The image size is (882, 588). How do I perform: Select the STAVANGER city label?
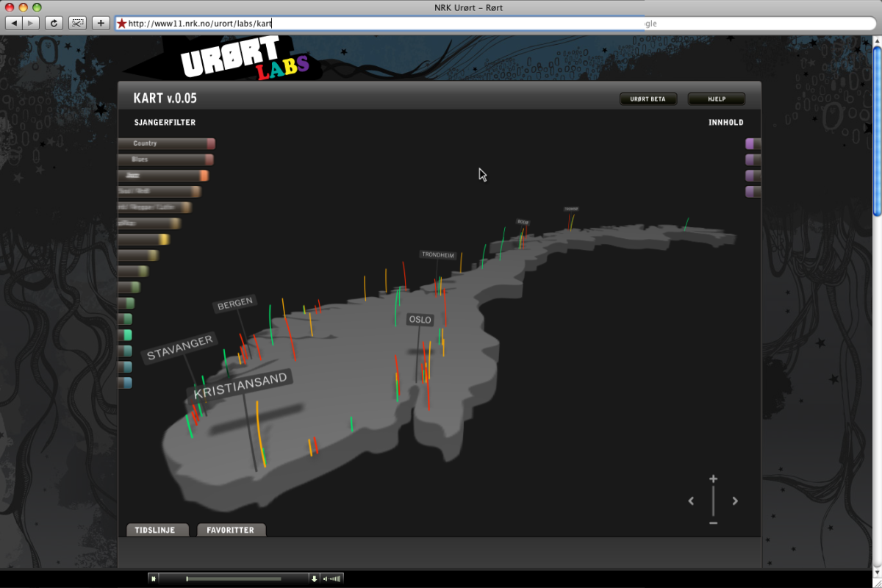tap(180, 348)
